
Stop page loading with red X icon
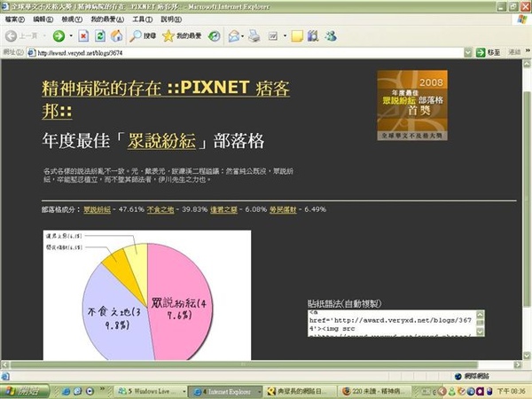coord(83,36)
